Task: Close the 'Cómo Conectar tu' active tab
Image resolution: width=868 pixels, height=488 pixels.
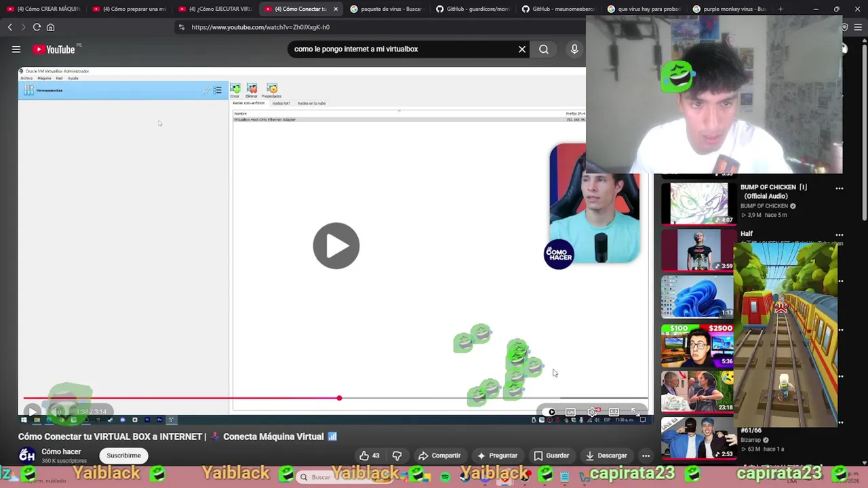Action: (336, 9)
